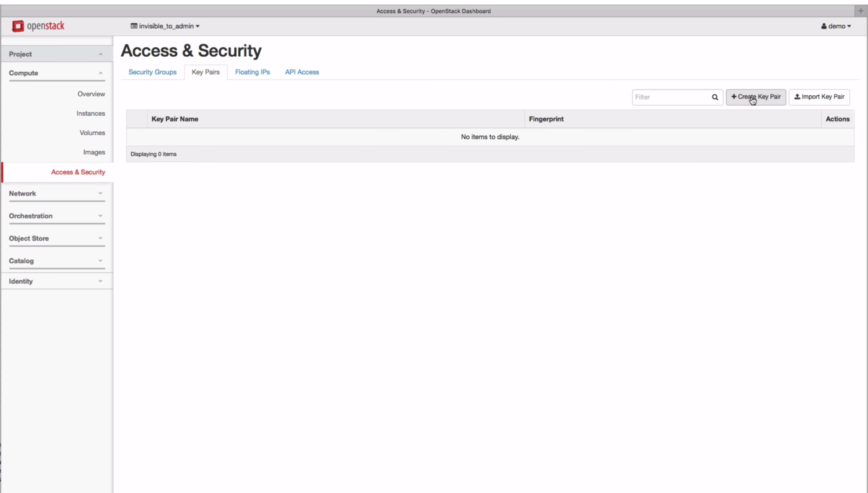Expand the Identity section

[57, 281]
